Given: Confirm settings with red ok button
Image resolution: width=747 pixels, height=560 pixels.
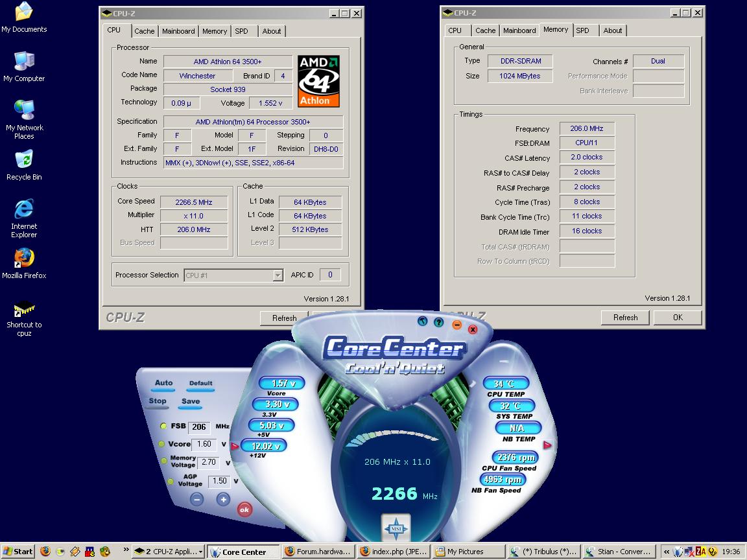Looking at the screenshot, I should [x=244, y=509].
